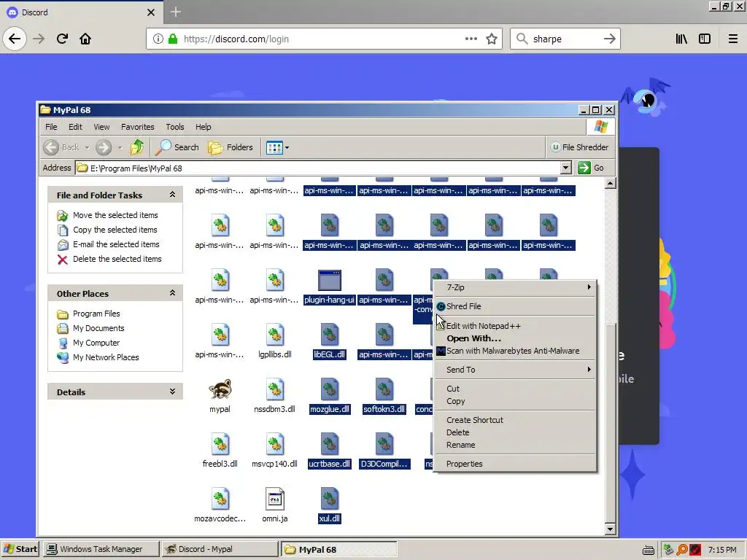Select the libEGL.dll file icon
The height and width of the screenshot is (560, 747).
[329, 335]
